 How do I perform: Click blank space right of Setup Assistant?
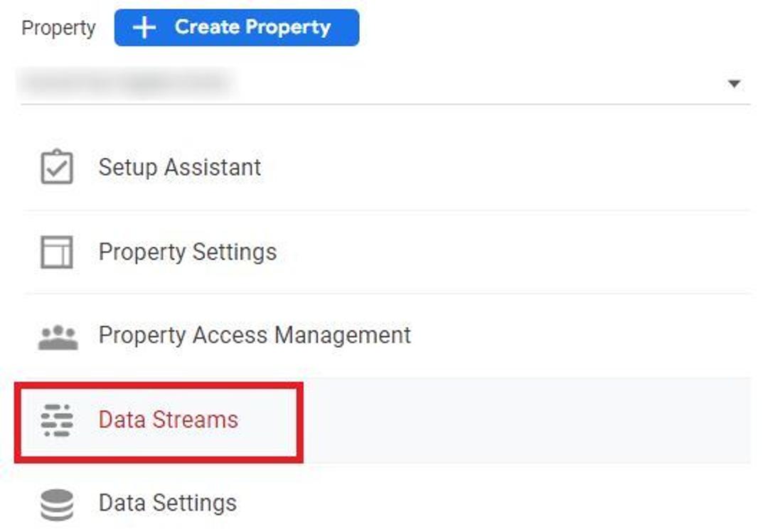[504, 167]
